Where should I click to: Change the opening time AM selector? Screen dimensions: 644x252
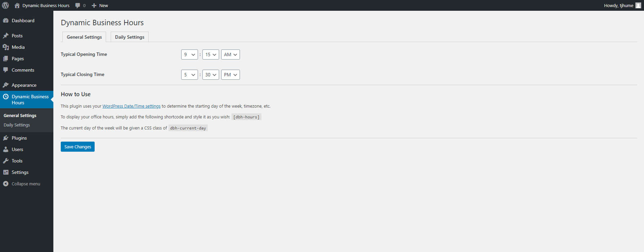click(230, 54)
